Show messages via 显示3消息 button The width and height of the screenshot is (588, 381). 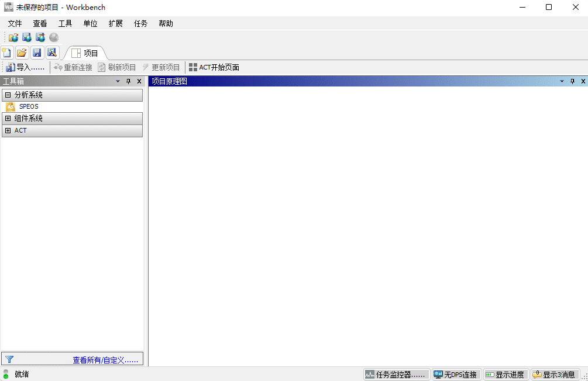554,375
